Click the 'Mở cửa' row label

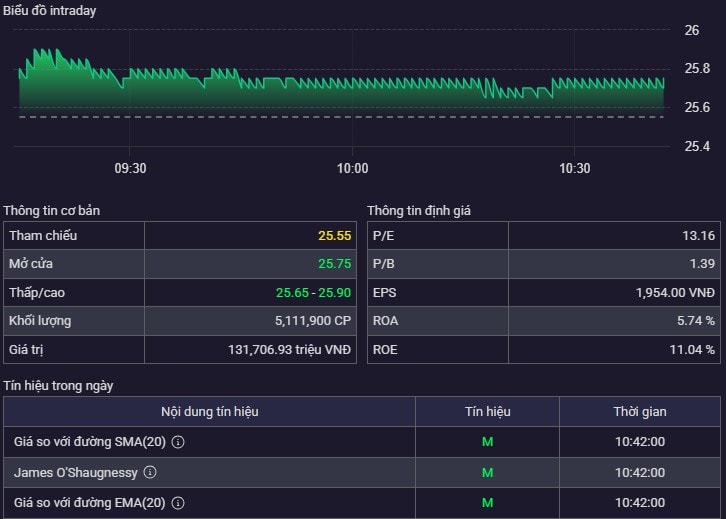coord(31,264)
